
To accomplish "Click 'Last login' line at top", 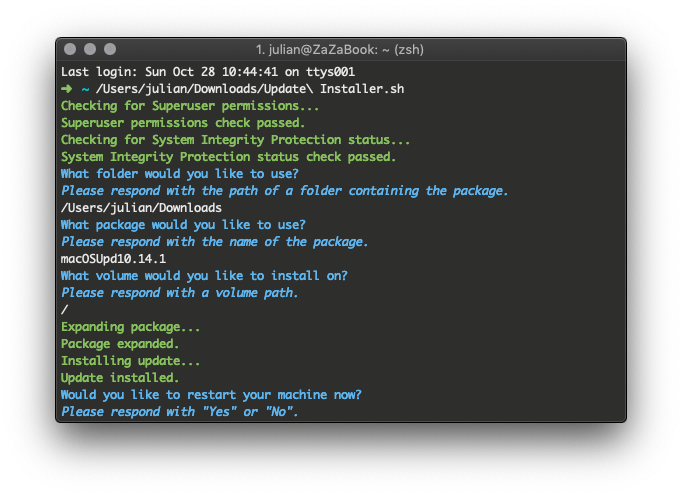I will (208, 72).
